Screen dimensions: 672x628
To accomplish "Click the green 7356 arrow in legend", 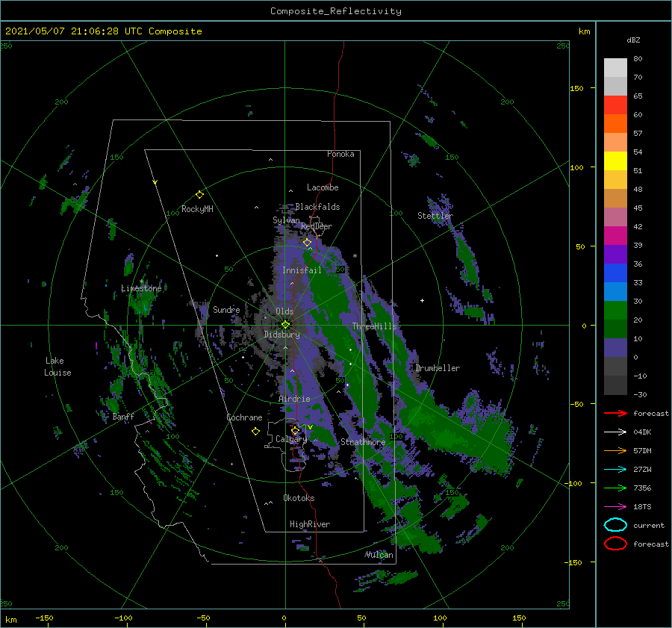I will tap(615, 488).
